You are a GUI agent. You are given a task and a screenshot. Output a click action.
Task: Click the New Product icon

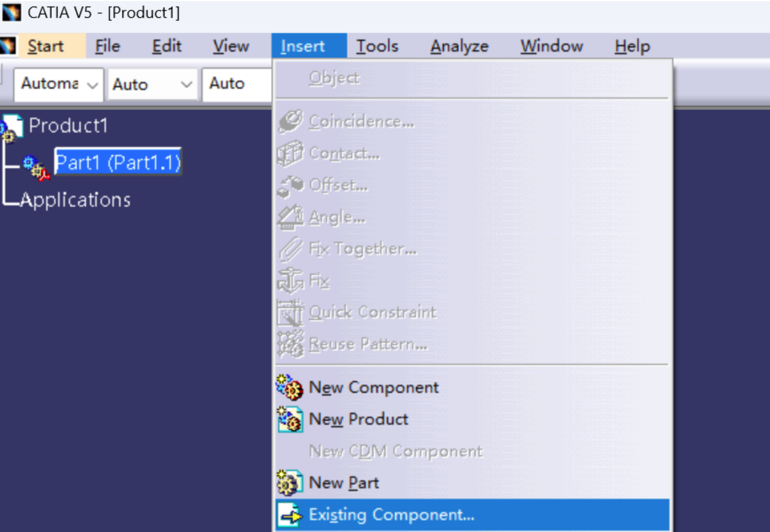point(289,419)
